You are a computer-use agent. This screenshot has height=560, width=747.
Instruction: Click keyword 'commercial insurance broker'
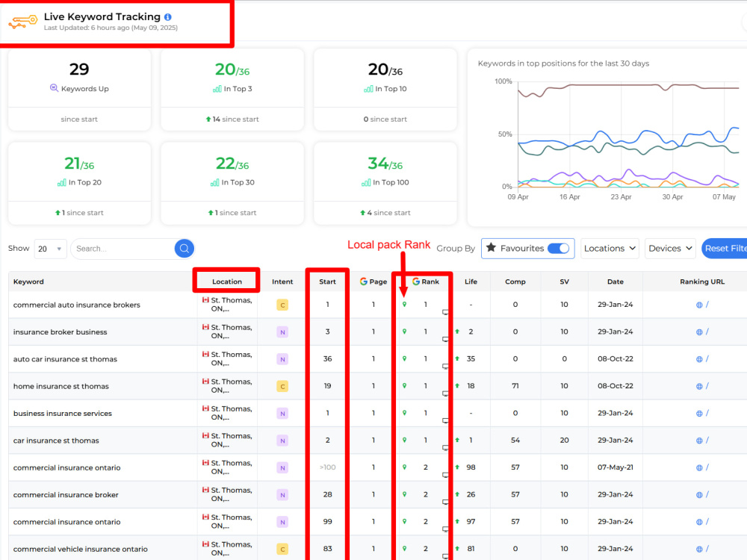tap(66, 495)
